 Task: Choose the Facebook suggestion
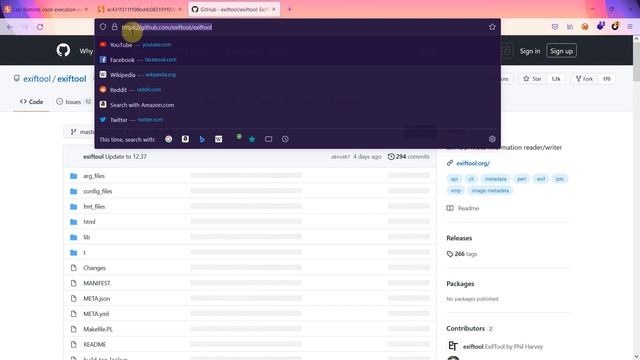(298, 60)
